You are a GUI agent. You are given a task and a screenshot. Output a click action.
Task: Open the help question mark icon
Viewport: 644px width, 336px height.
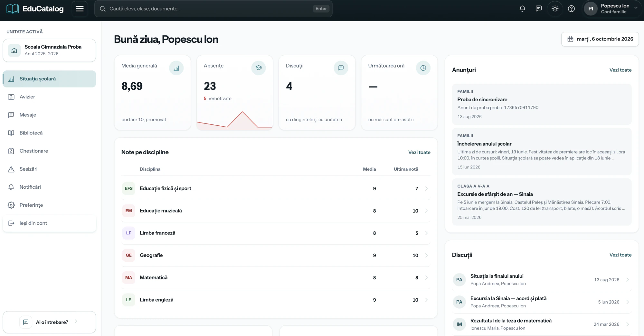(x=571, y=9)
